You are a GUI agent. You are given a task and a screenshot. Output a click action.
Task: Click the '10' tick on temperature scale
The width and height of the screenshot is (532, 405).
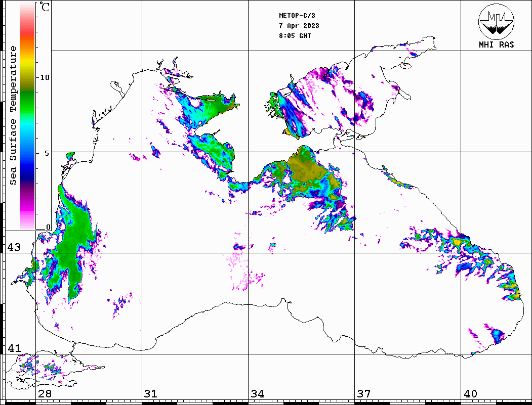click(45, 77)
